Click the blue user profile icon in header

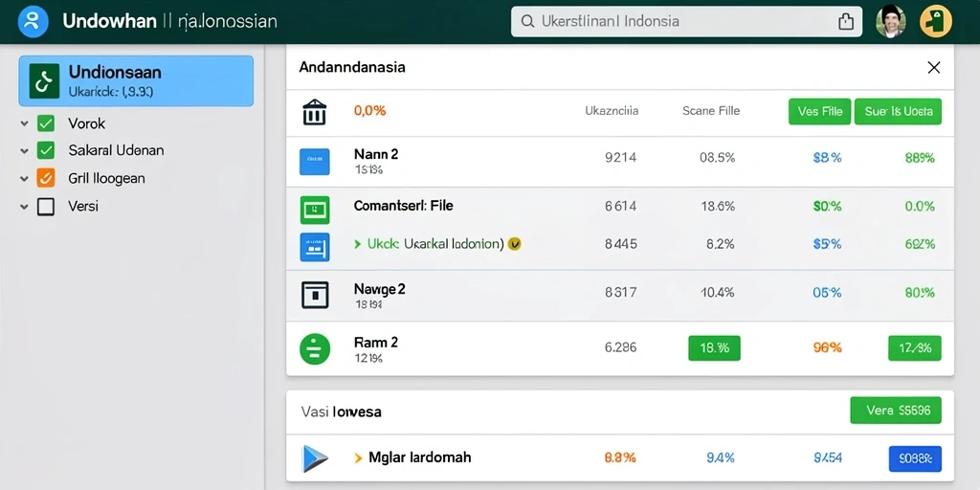33,21
